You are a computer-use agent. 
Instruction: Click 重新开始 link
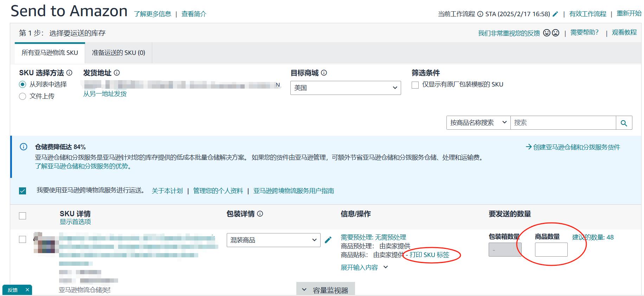pos(629,13)
